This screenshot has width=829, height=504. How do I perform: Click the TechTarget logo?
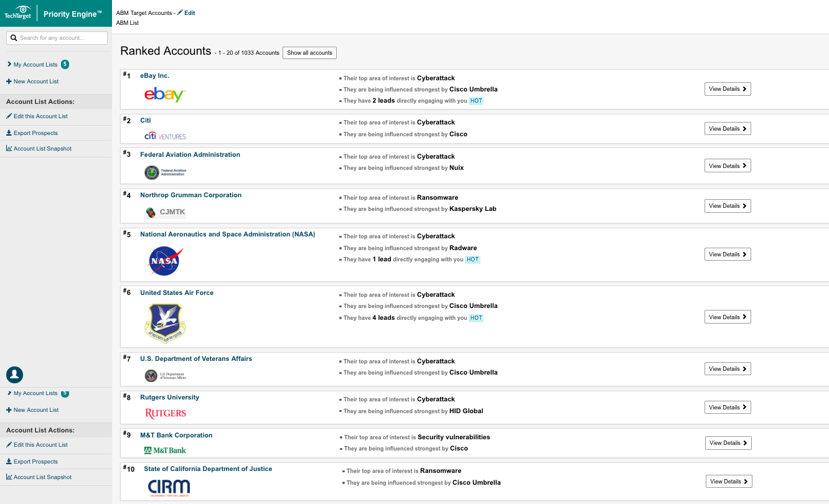(17, 13)
